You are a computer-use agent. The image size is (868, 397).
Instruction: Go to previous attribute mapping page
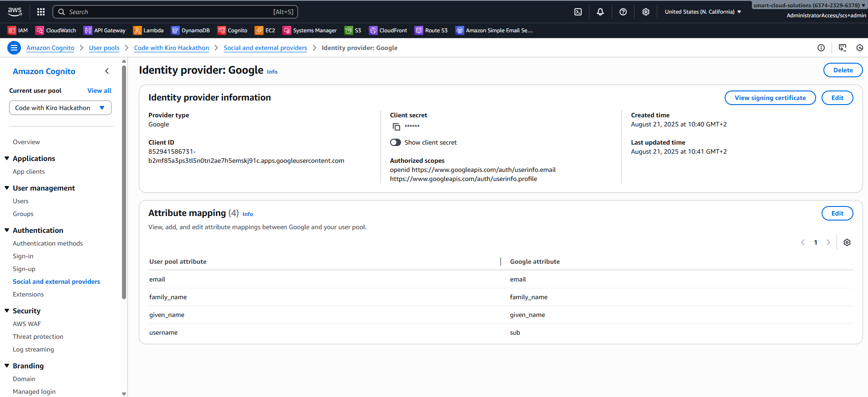click(803, 242)
